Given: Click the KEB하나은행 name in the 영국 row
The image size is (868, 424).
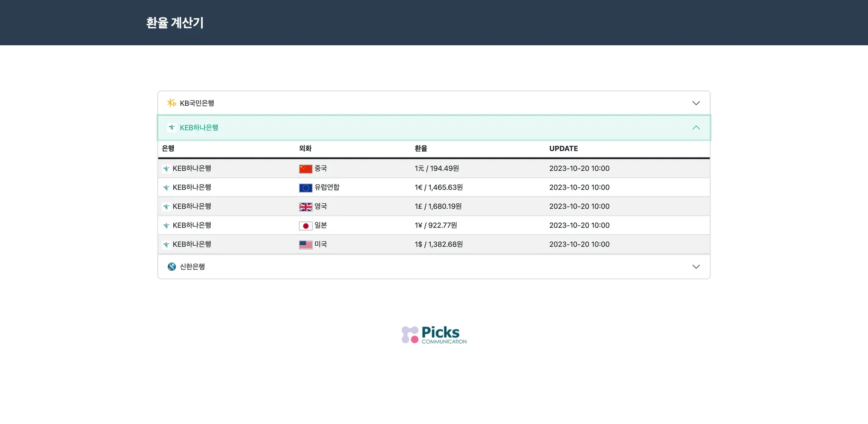Looking at the screenshot, I should (192, 206).
